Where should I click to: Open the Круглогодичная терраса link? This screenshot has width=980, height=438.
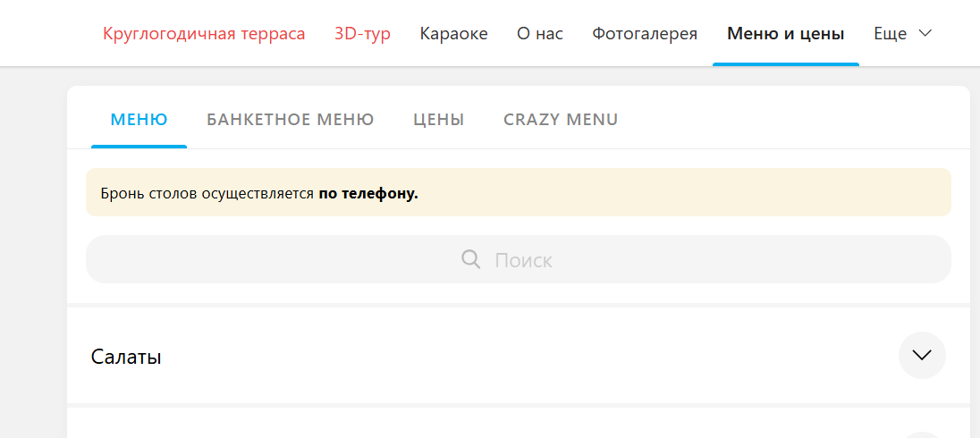coord(204,34)
